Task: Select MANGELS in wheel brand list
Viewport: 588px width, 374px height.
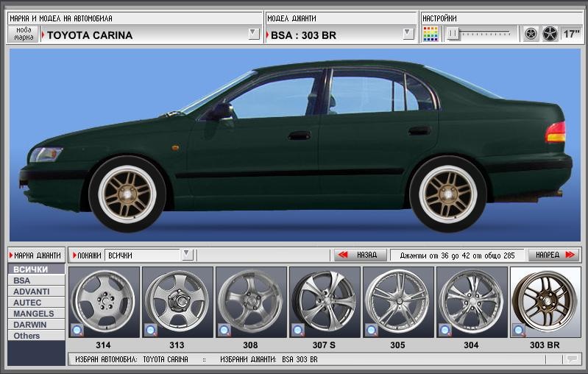Action: pos(36,313)
